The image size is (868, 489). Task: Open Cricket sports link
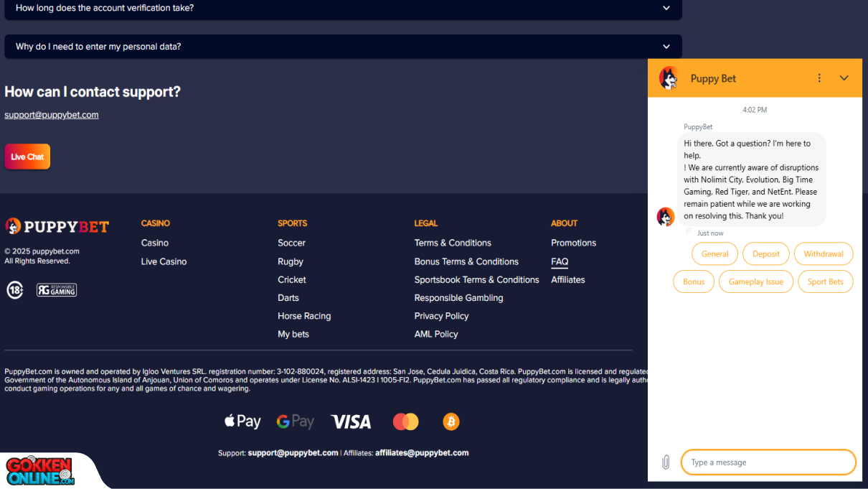pyautogui.click(x=292, y=279)
